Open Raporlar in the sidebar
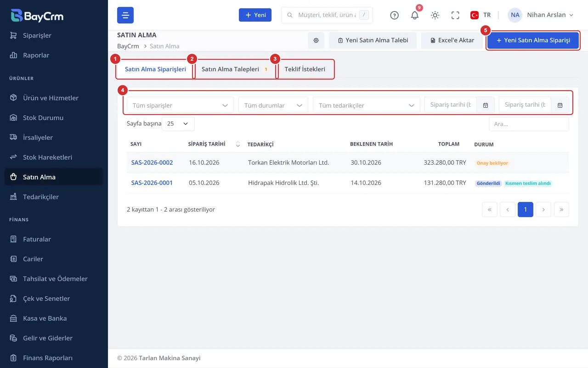588x368 pixels. point(54,55)
